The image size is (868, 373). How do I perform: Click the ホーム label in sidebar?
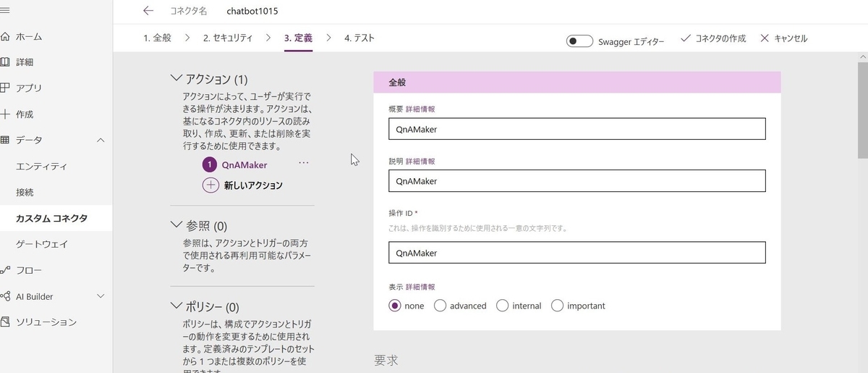coord(29,36)
